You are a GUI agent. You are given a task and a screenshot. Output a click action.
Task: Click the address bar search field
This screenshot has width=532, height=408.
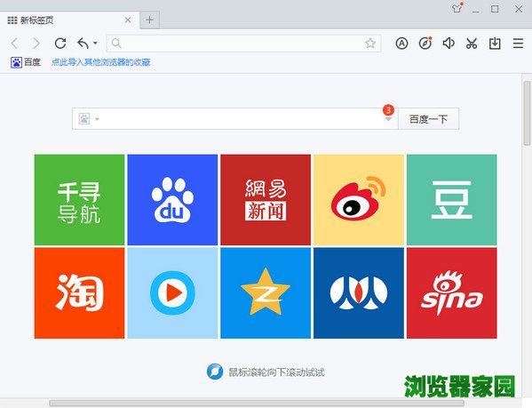point(243,44)
